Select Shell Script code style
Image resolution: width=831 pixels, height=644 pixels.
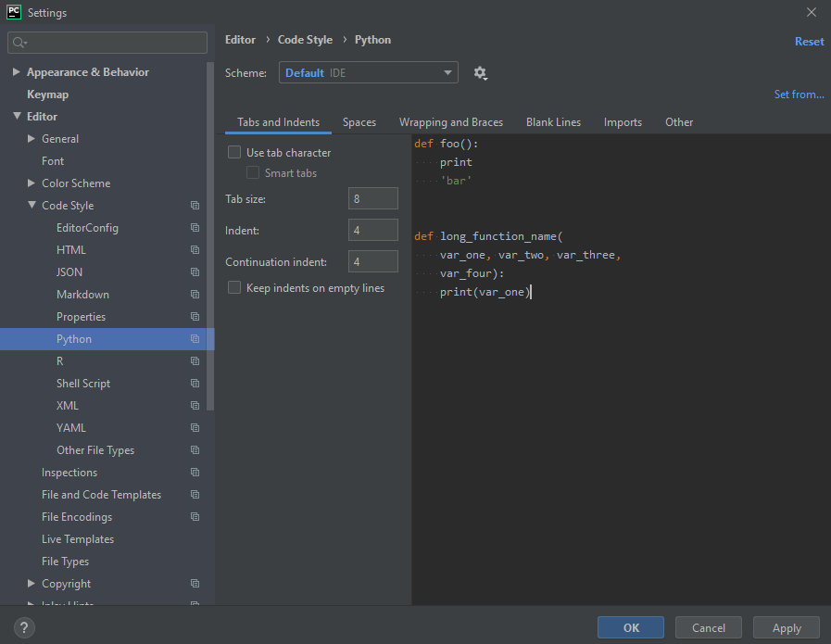coord(83,384)
